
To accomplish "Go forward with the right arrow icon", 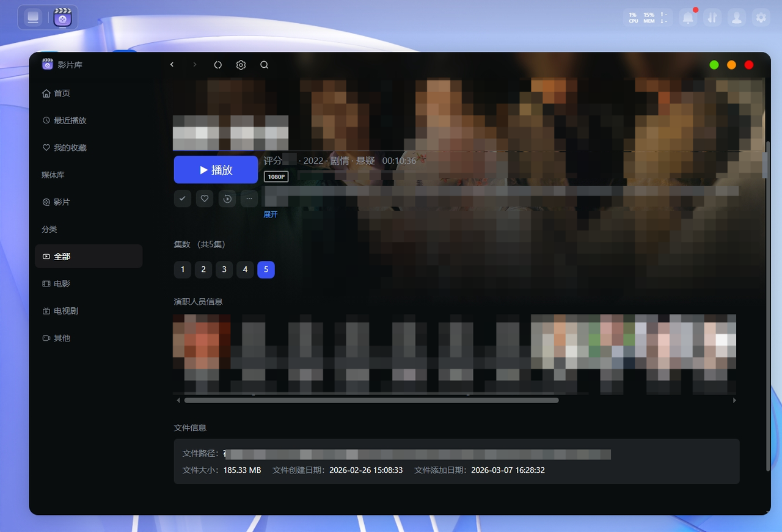I will point(195,65).
